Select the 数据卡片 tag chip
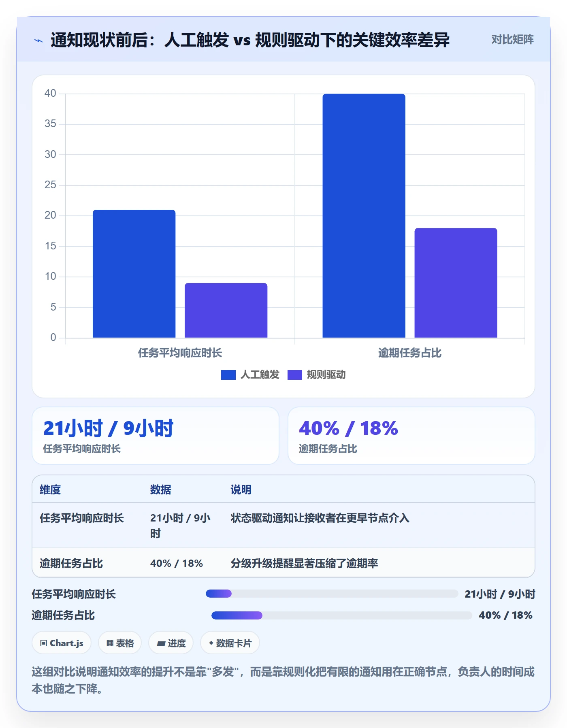The width and height of the screenshot is (567, 728). (x=230, y=643)
